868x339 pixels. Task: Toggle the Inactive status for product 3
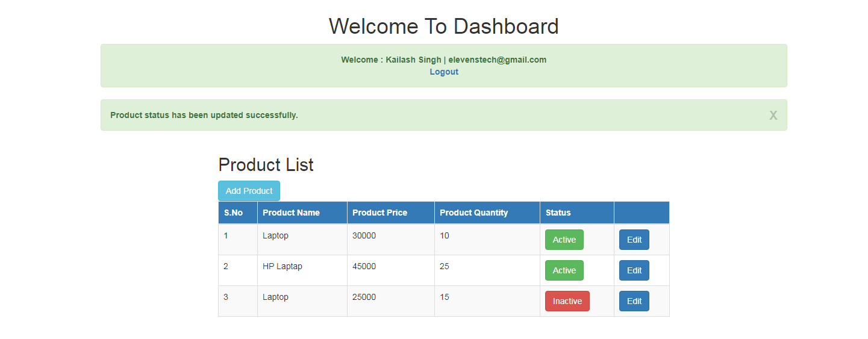click(x=567, y=301)
